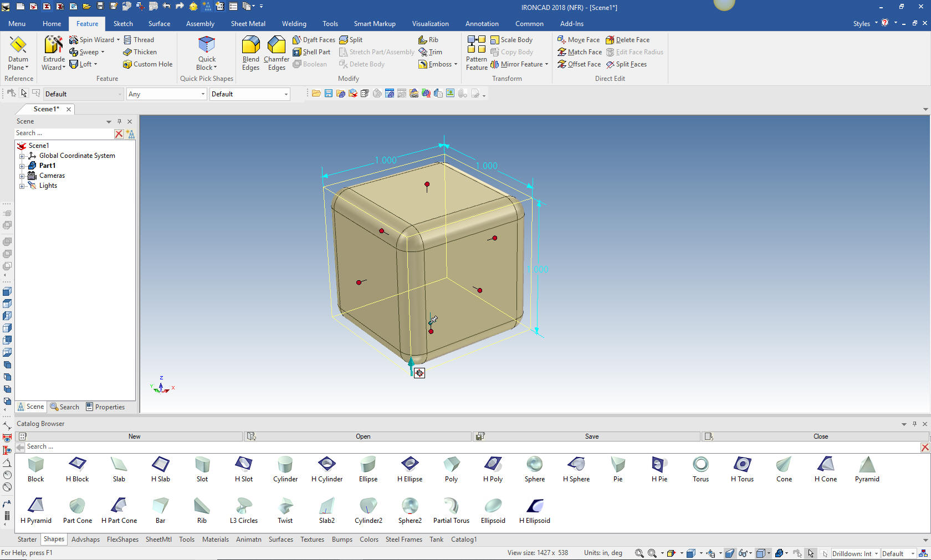The width and height of the screenshot is (931, 560).
Task: Switch to the Properties panel tab
Action: tap(105, 407)
